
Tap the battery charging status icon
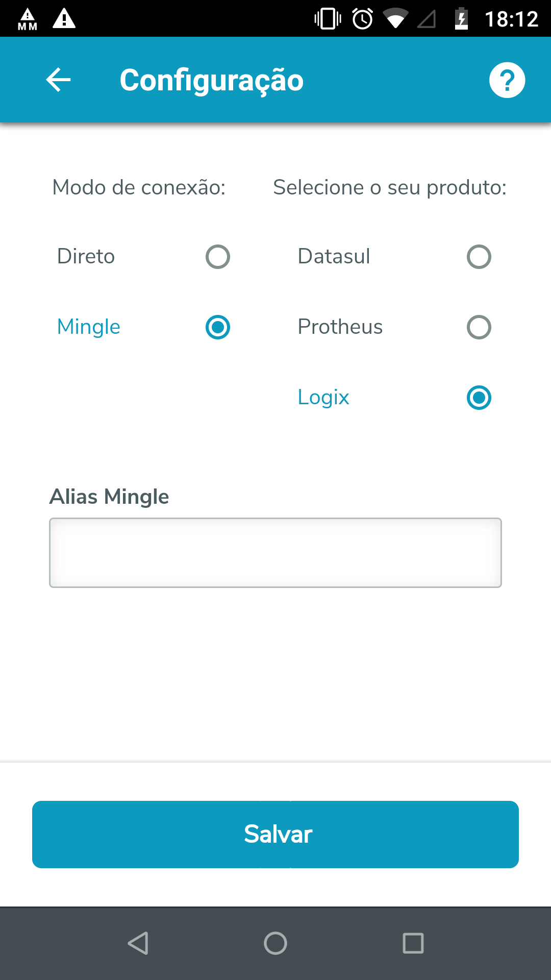pos(461,19)
